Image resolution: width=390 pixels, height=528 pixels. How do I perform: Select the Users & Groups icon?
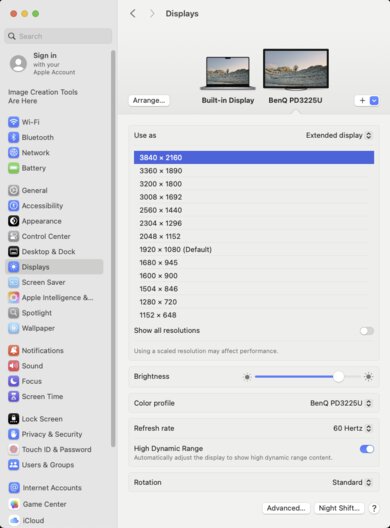point(13,465)
